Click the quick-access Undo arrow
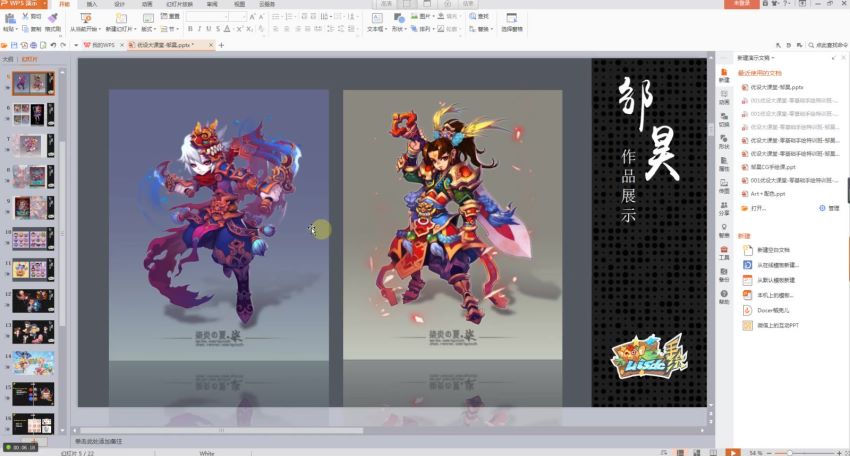The width and height of the screenshot is (850, 456). click(x=53, y=45)
